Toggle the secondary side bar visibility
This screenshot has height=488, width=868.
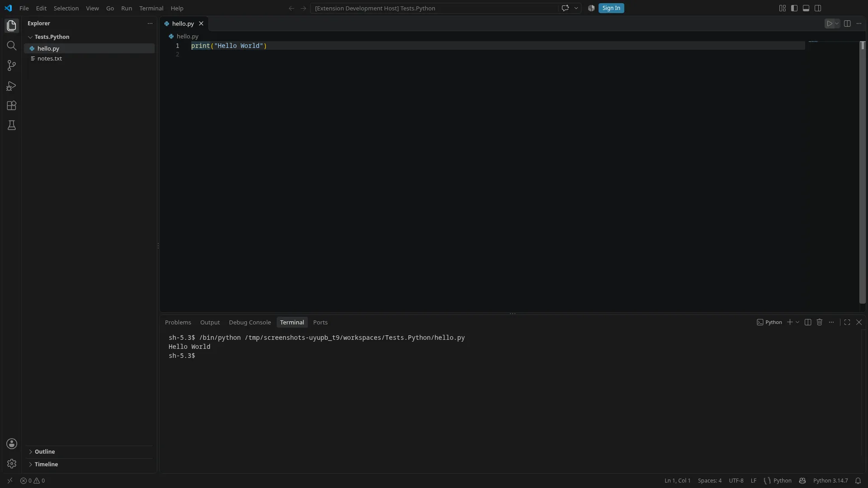click(x=818, y=8)
